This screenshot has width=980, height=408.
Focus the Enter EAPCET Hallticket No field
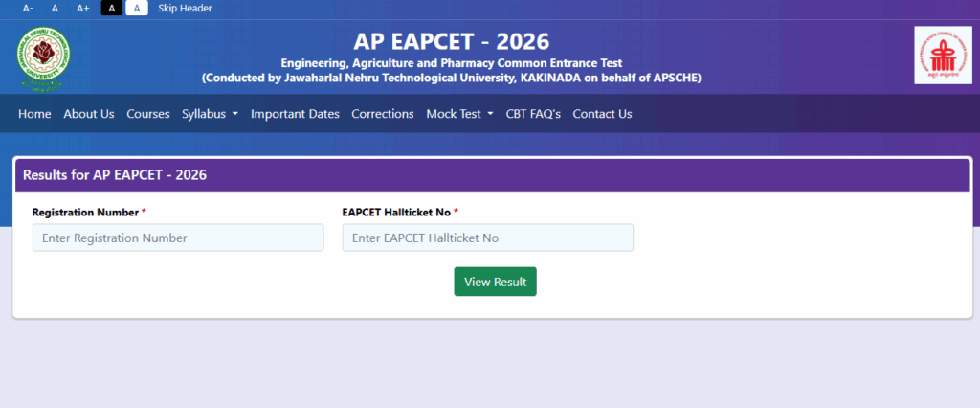(488, 238)
